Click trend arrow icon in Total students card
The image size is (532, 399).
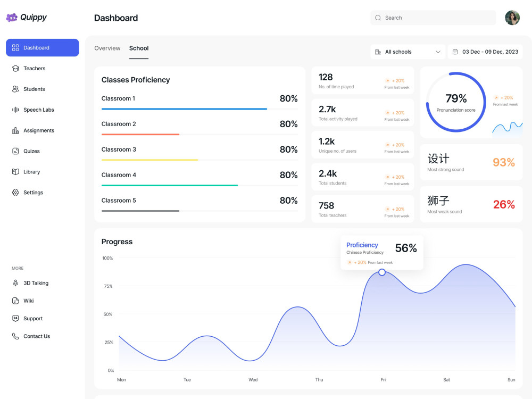[x=387, y=177]
